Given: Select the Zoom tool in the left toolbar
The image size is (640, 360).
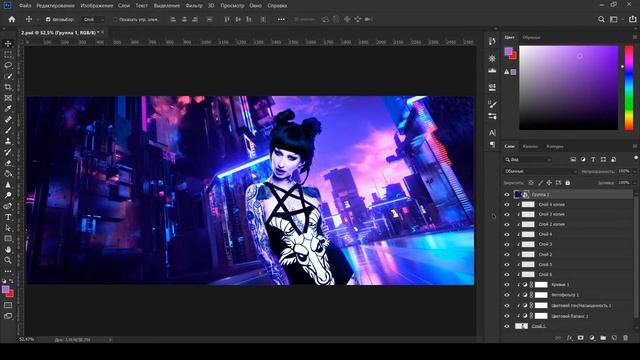Looking at the screenshot, I should tap(8, 260).
